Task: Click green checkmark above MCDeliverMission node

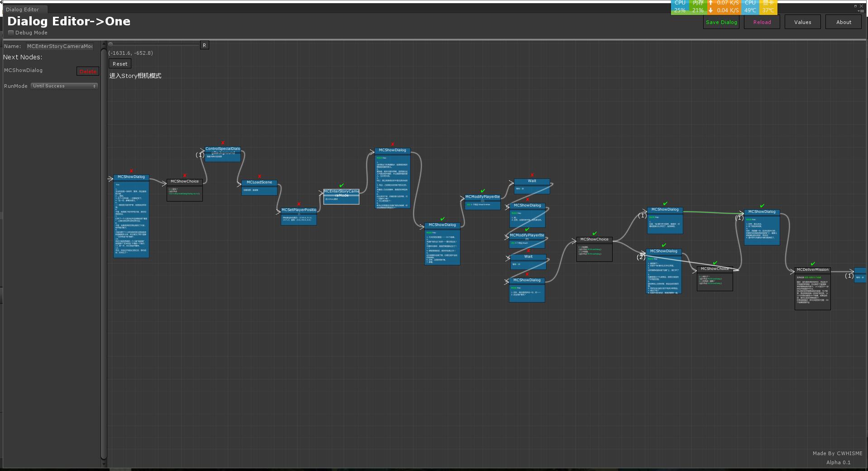Action: (x=813, y=264)
